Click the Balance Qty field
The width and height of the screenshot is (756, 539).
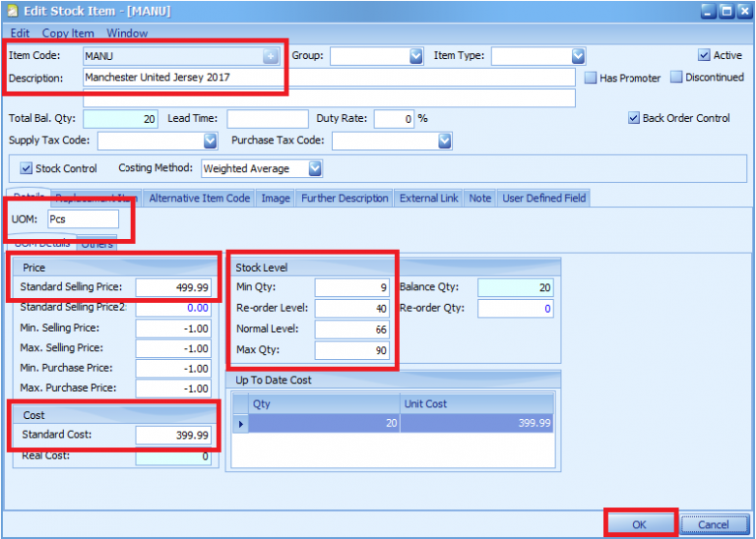[516, 287]
